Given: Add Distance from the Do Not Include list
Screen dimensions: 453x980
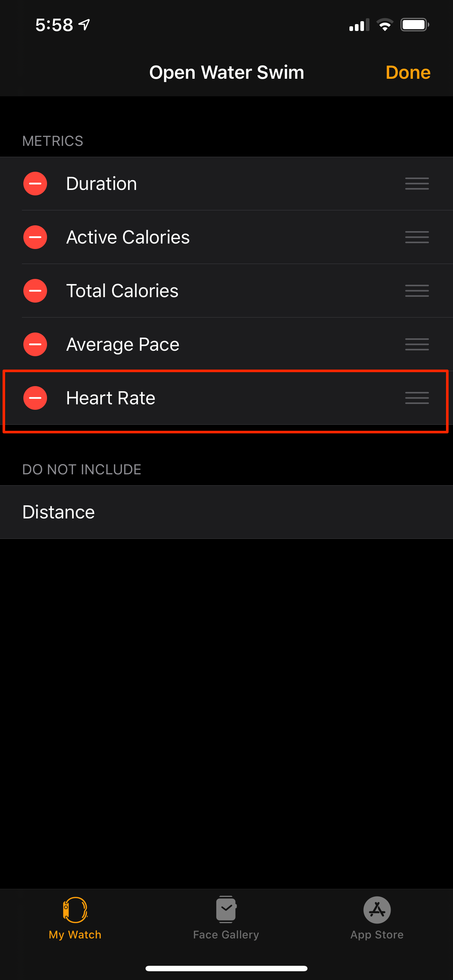Looking at the screenshot, I should pos(59,512).
